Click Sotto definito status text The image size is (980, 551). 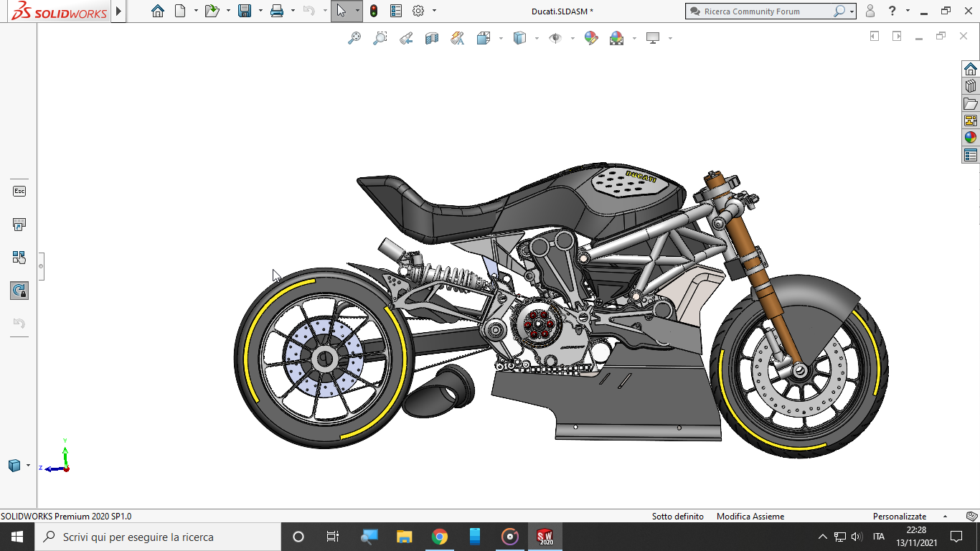pos(677,516)
